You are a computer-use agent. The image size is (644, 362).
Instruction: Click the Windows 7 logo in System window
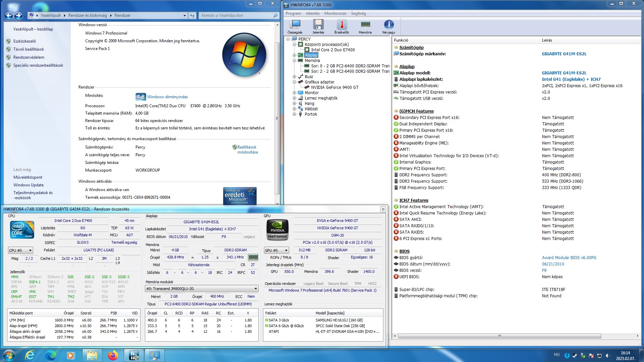244,55
